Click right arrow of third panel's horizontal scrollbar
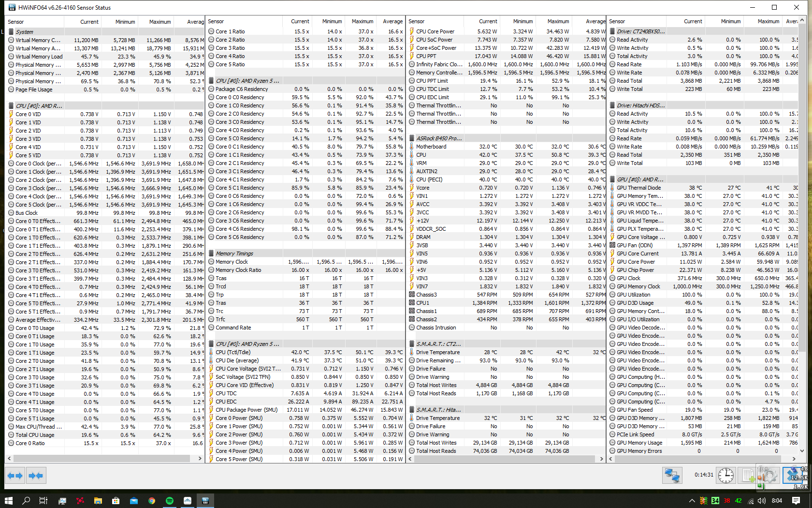Screen dimensions: 812x508 pos(602,458)
